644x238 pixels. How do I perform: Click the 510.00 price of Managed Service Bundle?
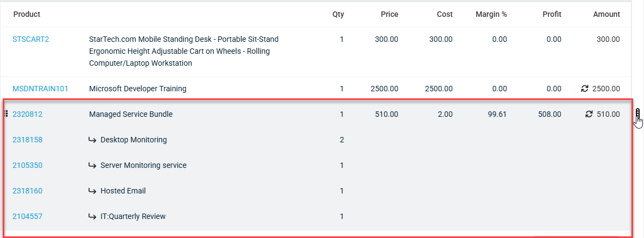pos(386,115)
